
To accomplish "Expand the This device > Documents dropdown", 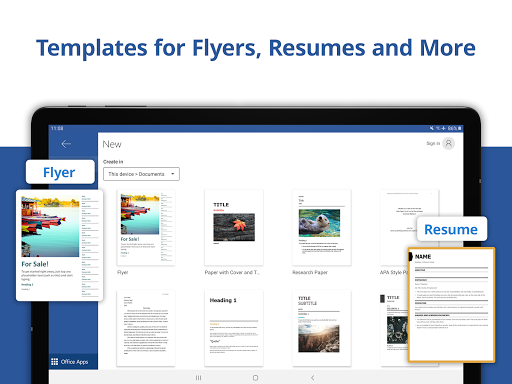I will pyautogui.click(x=141, y=174).
